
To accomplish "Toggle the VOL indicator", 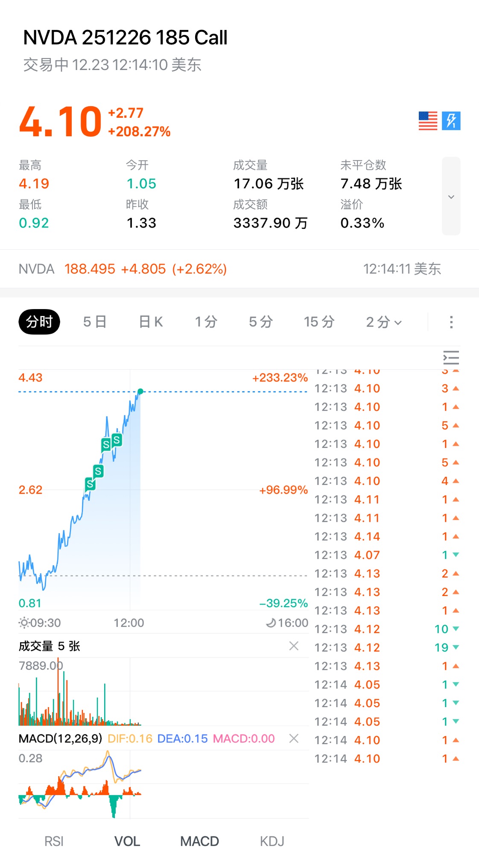I will [127, 841].
